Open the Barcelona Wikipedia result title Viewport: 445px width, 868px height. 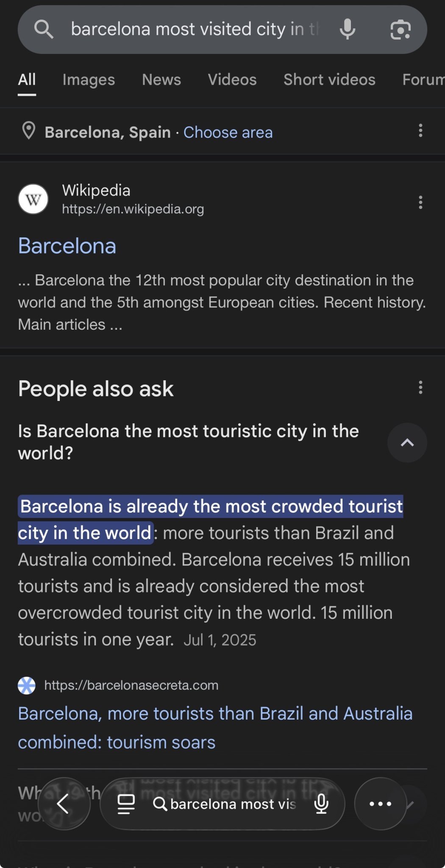click(67, 246)
